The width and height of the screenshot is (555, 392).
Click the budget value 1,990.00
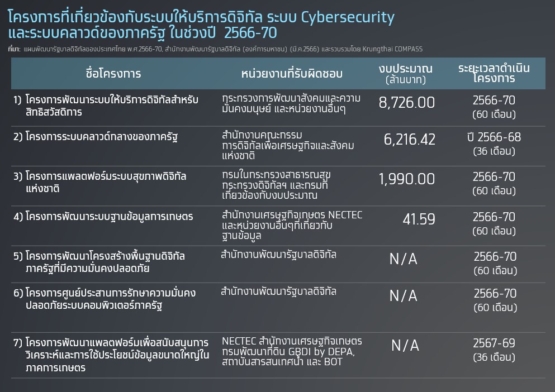point(407,179)
